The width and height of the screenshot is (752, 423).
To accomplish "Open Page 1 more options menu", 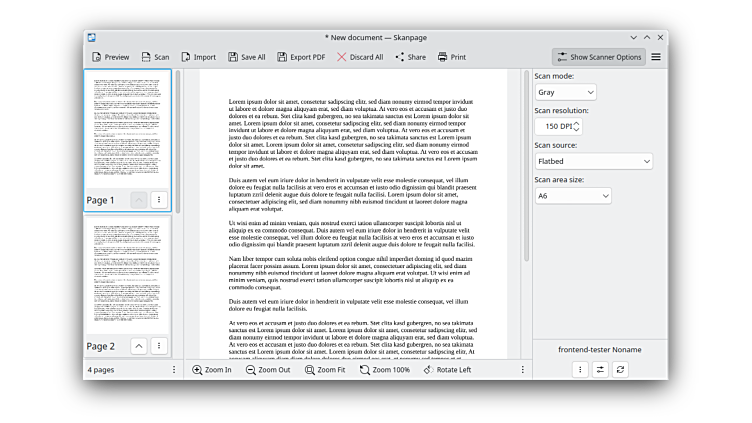I will (x=159, y=200).
